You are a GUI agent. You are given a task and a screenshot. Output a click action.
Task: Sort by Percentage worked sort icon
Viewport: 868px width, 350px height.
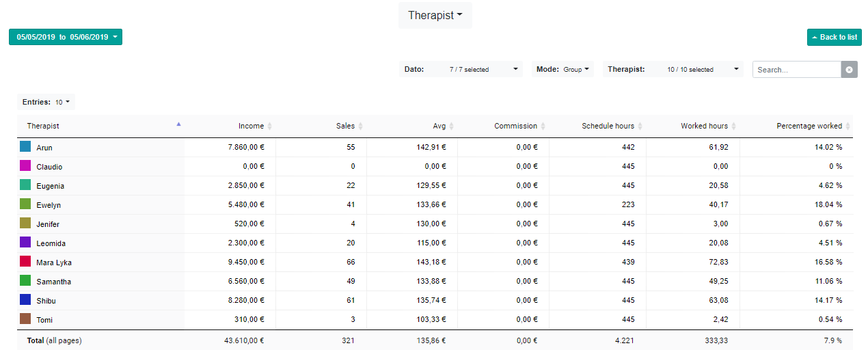[848, 126]
